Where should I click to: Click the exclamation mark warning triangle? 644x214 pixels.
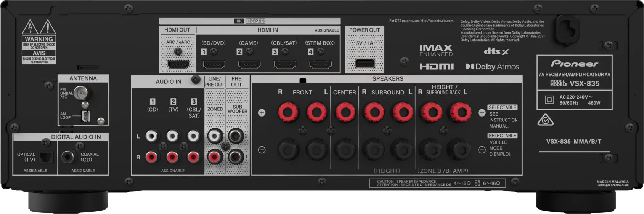point(48,27)
